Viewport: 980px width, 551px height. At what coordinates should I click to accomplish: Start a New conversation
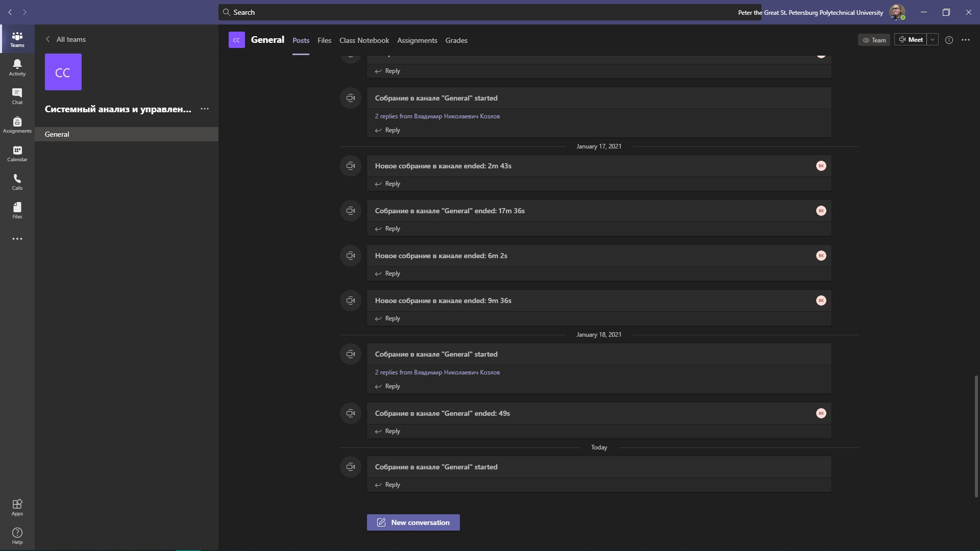tap(413, 522)
